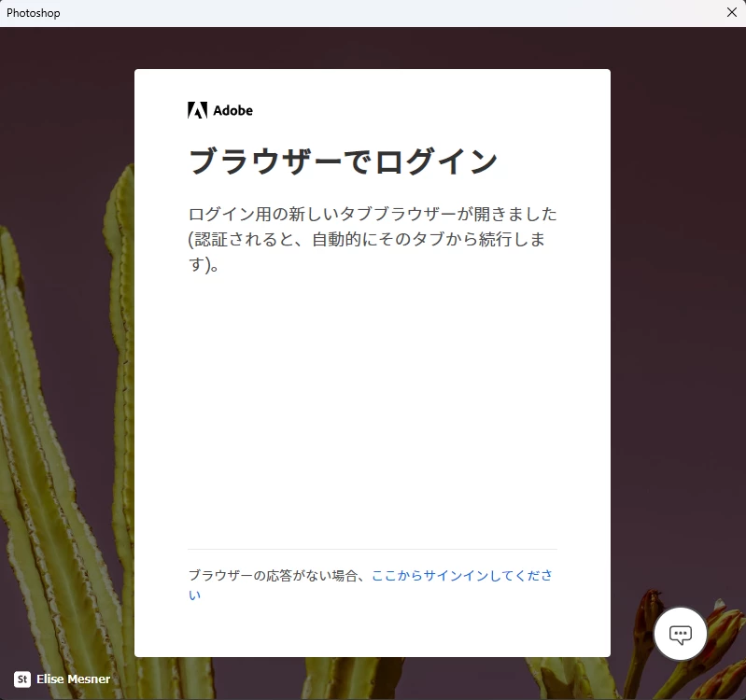Open the chat support bubble icon
Image resolution: width=746 pixels, height=700 pixels.
[x=681, y=634]
